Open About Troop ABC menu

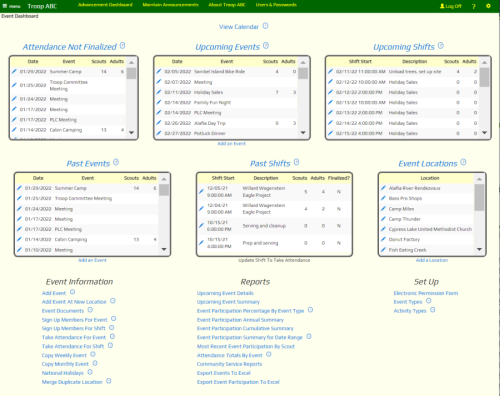(x=227, y=5)
